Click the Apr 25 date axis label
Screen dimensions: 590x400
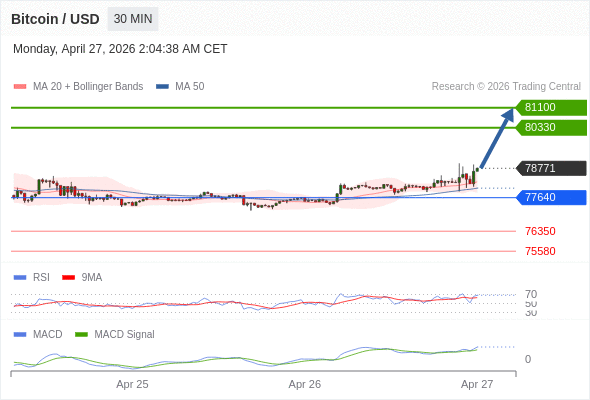tap(132, 384)
